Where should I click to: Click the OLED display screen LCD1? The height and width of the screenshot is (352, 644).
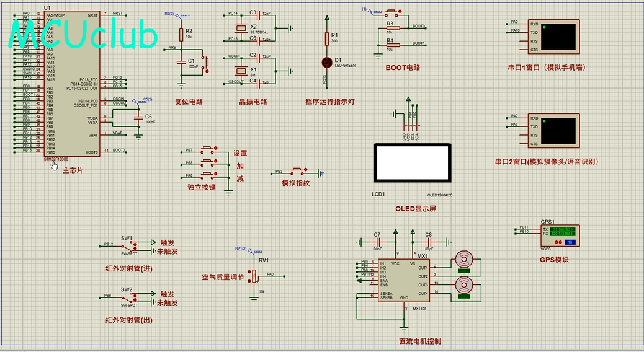[413, 162]
